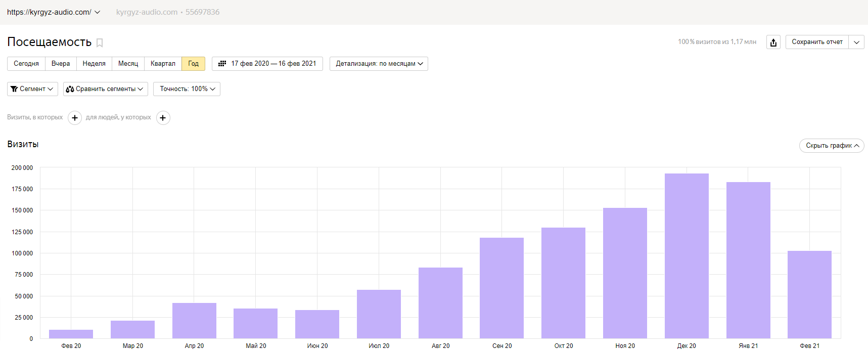The height and width of the screenshot is (351, 868).
Task: Click the Май 20 bar
Action: point(255,323)
